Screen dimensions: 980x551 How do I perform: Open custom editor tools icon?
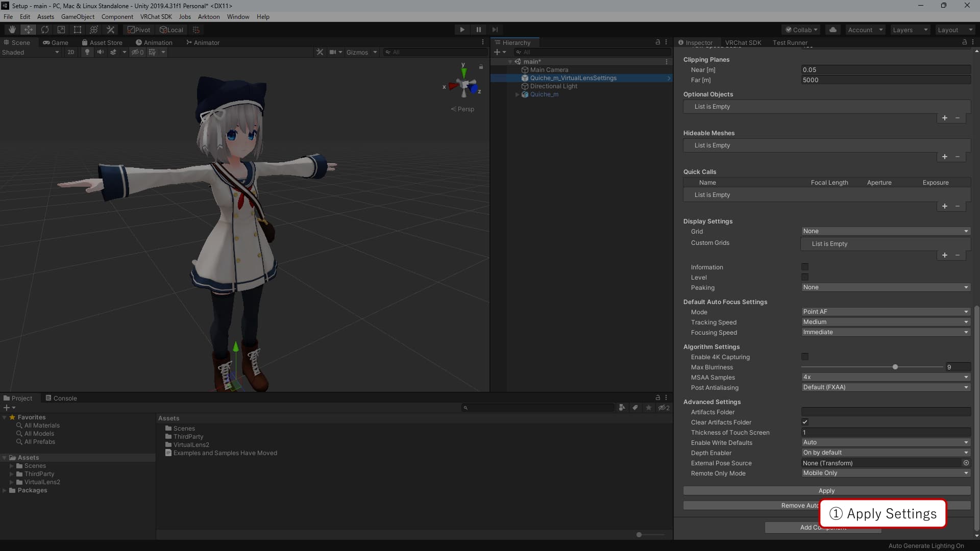click(110, 30)
